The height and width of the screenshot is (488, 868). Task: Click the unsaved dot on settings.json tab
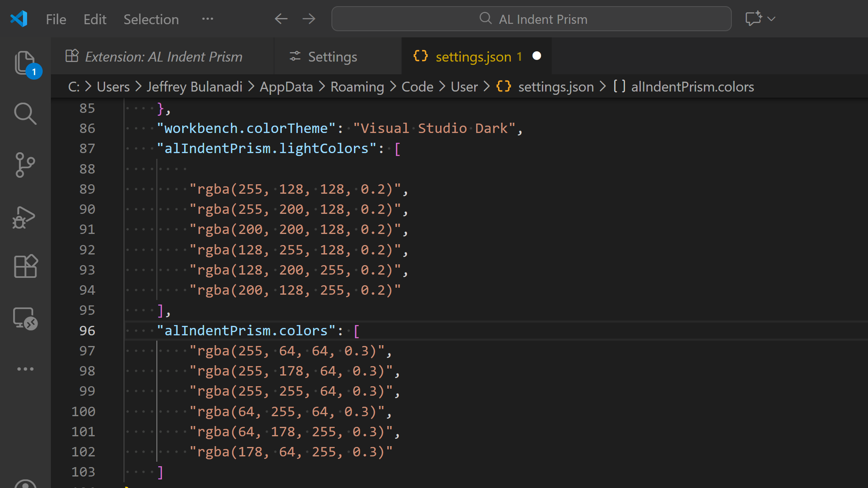coord(537,56)
